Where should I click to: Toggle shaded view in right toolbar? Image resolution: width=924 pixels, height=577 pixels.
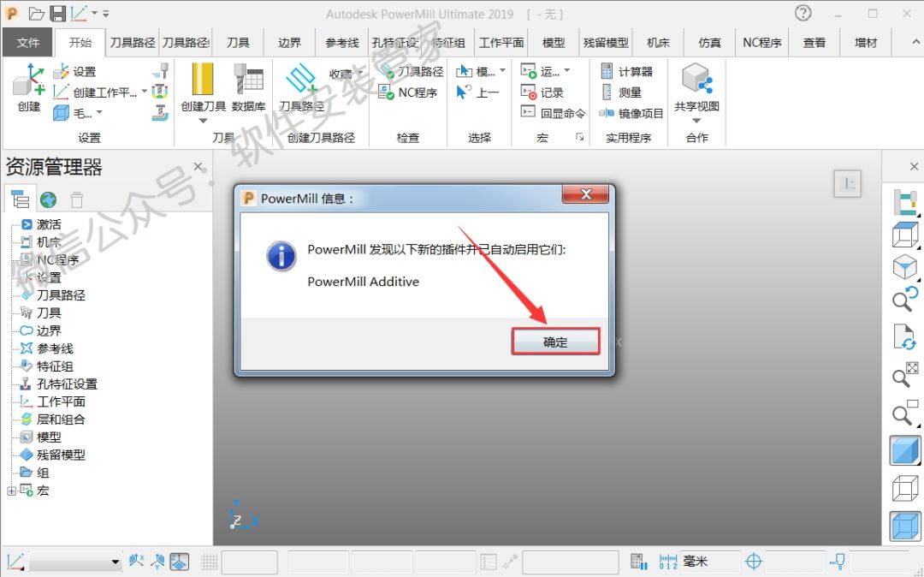tap(904, 449)
